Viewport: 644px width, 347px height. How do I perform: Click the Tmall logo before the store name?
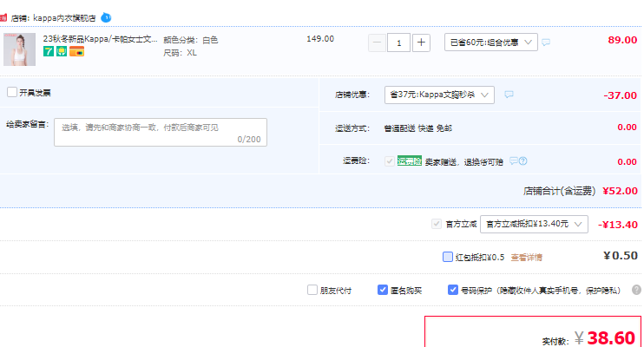click(x=3, y=17)
